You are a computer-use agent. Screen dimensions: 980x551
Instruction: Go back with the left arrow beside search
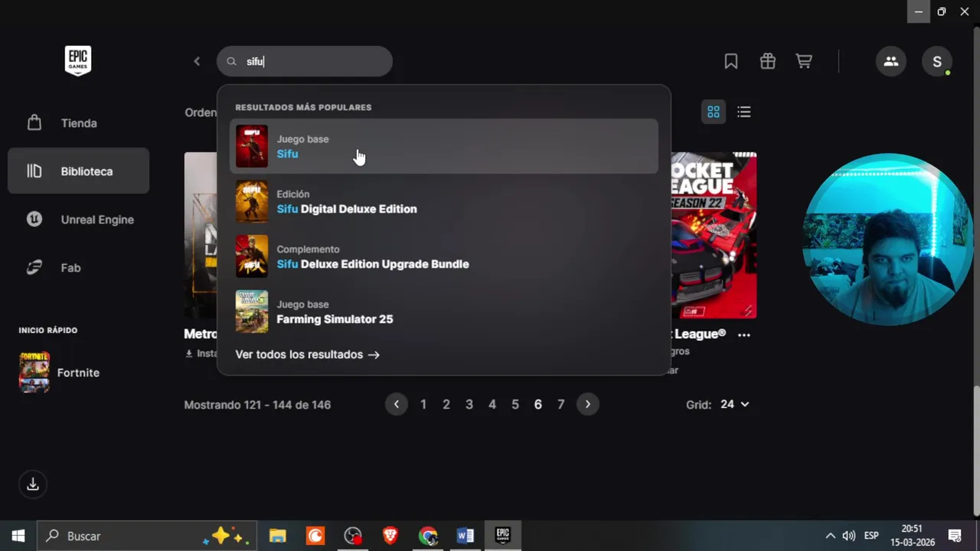[197, 61]
